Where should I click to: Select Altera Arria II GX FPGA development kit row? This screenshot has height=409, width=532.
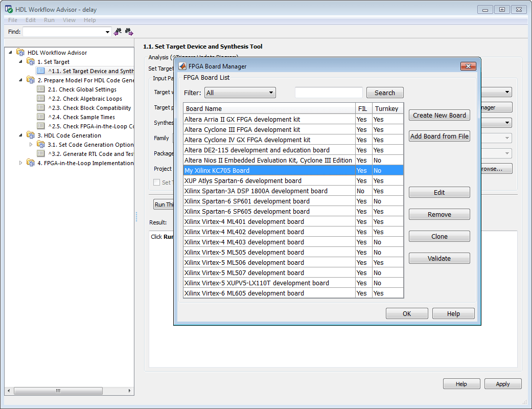click(x=293, y=120)
